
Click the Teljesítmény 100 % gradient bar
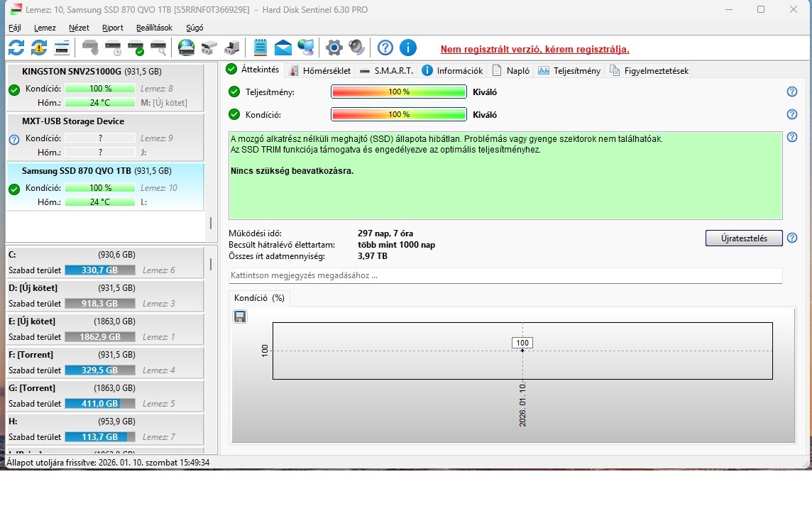coord(399,92)
